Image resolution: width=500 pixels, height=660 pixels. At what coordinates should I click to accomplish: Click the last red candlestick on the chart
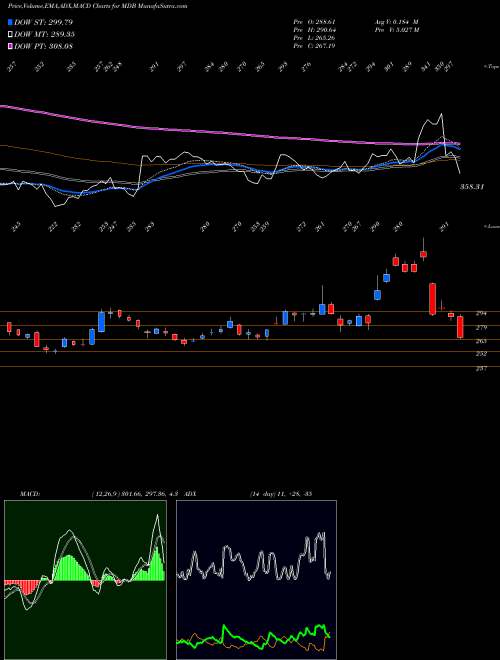(460, 327)
